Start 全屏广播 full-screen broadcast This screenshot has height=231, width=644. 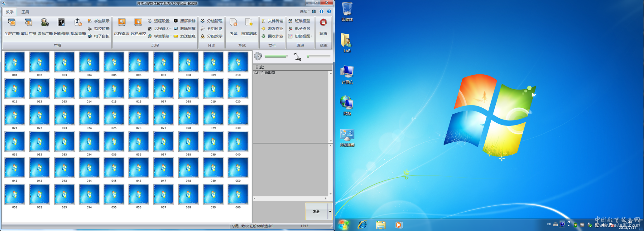click(x=12, y=27)
